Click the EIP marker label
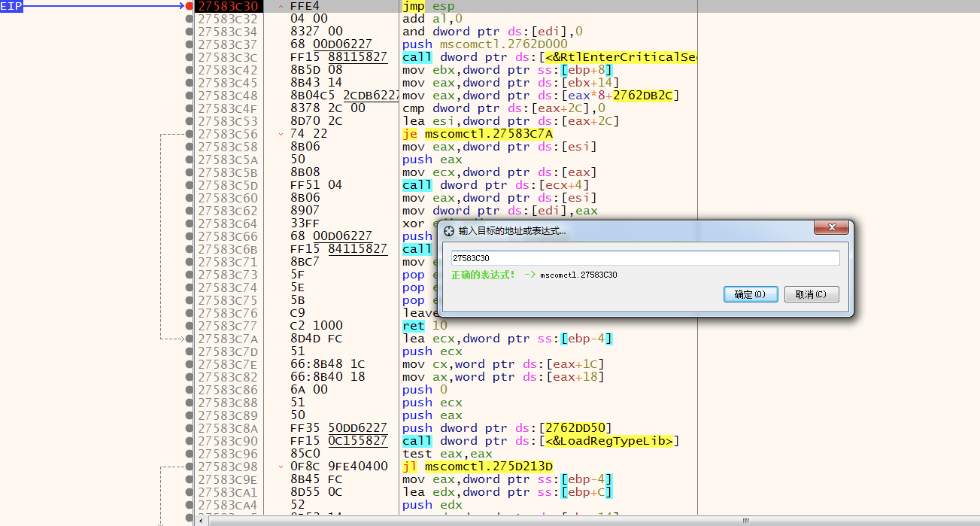This screenshot has height=526, width=980. [11, 6]
